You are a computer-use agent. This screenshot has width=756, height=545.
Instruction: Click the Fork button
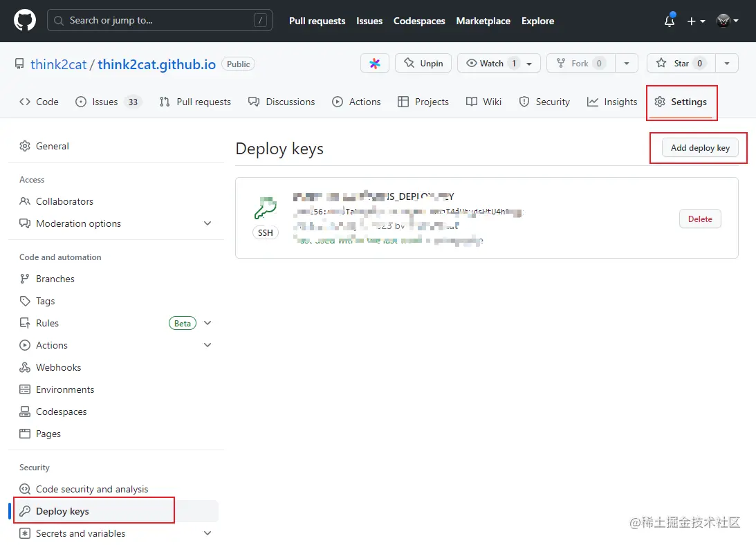coord(581,63)
